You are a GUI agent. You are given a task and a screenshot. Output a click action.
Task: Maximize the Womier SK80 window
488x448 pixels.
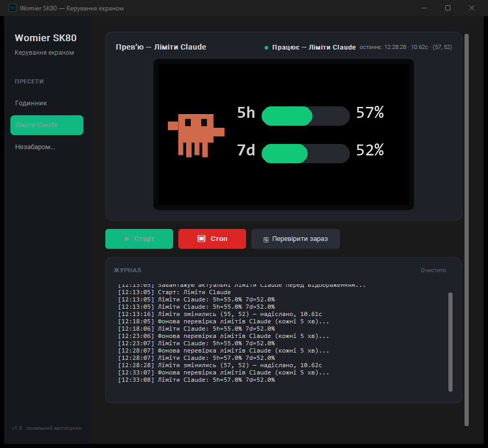pyautogui.click(x=448, y=8)
